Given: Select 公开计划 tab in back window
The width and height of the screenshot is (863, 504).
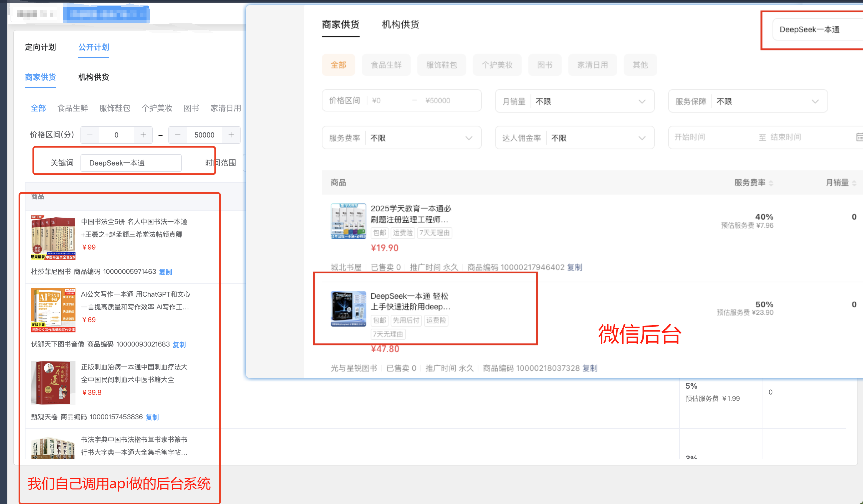Looking at the screenshot, I should [94, 47].
